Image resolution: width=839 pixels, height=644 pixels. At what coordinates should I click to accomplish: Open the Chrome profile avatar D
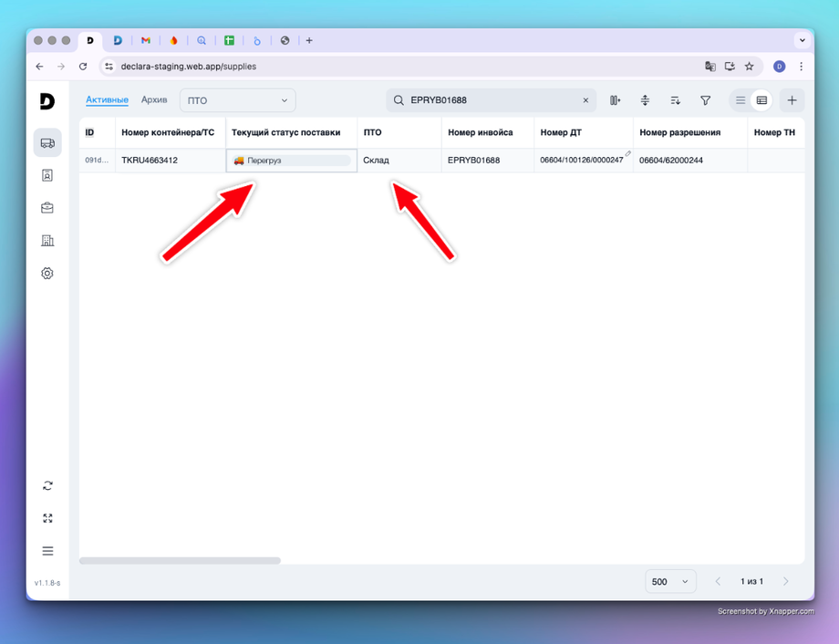click(779, 67)
